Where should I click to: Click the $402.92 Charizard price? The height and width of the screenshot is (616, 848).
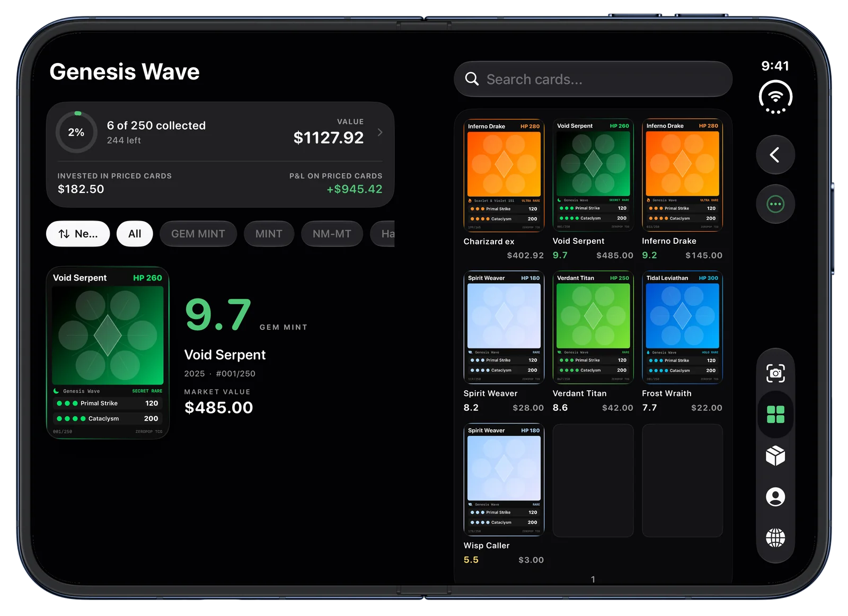525,256
